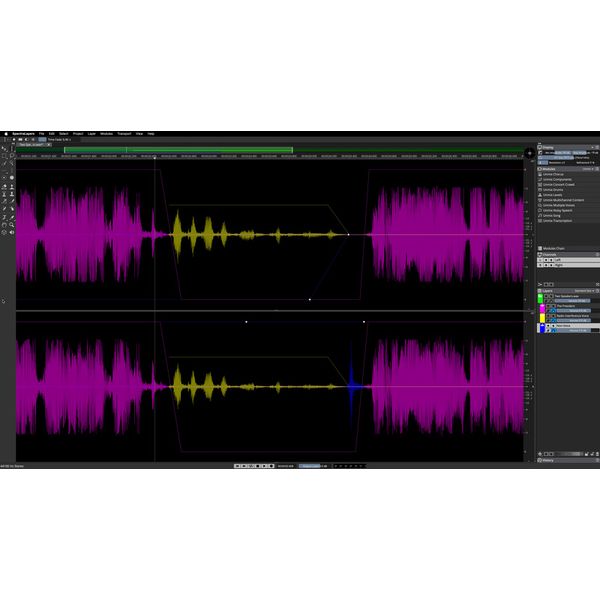Open the File menu
The width and height of the screenshot is (600, 600).
click(41, 134)
